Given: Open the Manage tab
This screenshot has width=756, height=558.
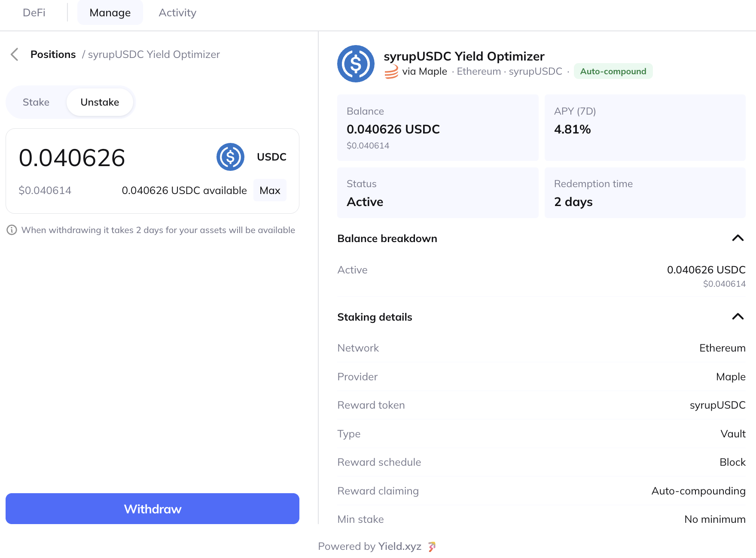Looking at the screenshot, I should tap(110, 13).
